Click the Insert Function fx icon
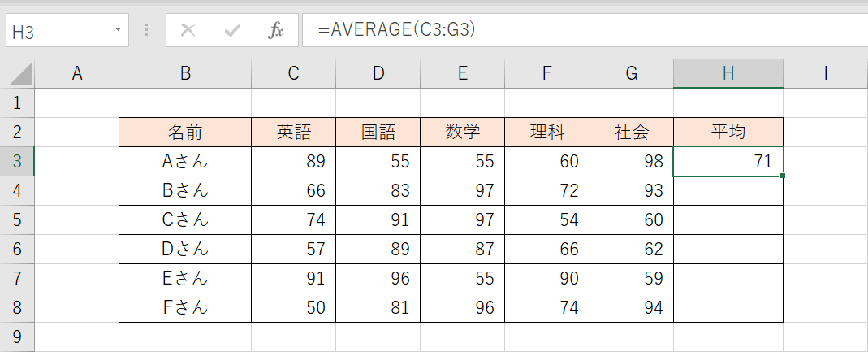Viewport: 868px width, 352px height. pos(276,31)
